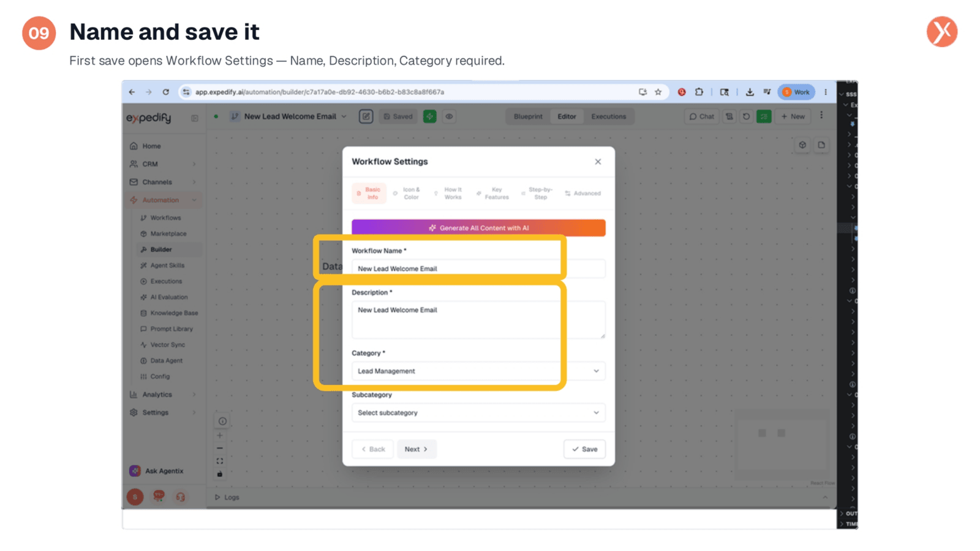980x551 pixels.
Task: Open the Category dropdown
Action: pos(478,371)
